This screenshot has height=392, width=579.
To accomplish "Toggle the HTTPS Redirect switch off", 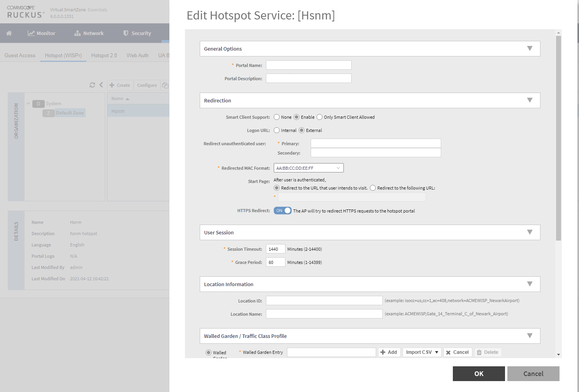I will [282, 211].
